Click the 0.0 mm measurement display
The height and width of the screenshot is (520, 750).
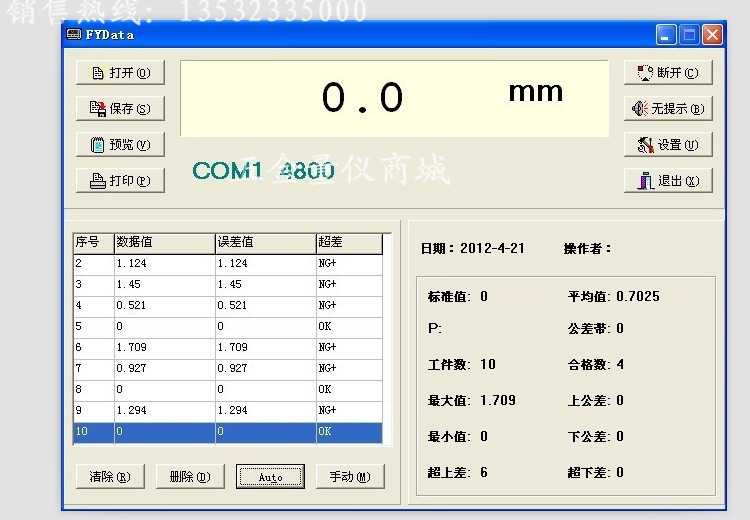click(x=395, y=98)
